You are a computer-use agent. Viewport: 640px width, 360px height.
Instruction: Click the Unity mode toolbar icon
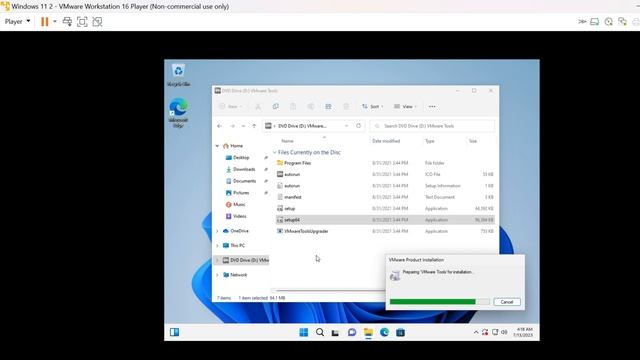point(97,22)
